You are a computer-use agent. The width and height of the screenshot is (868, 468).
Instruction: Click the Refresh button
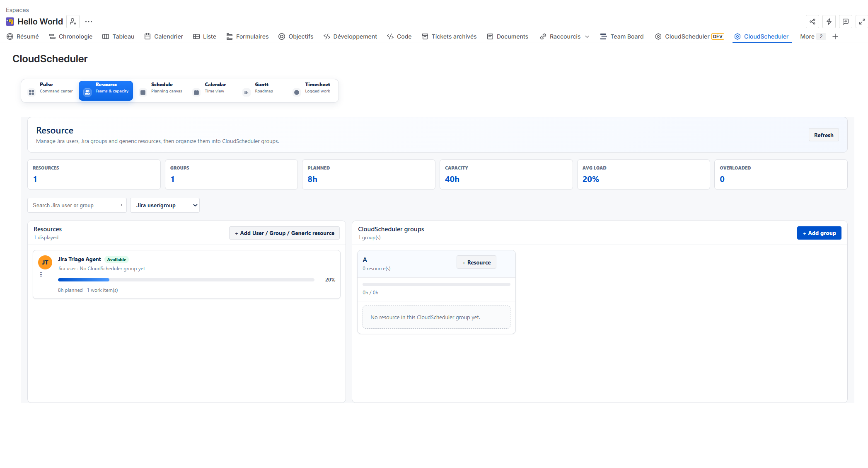[x=824, y=135]
